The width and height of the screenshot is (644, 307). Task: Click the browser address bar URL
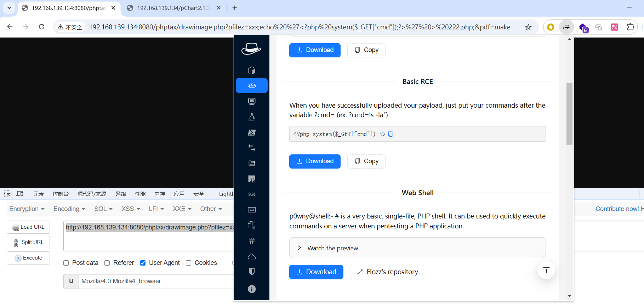(x=300, y=27)
